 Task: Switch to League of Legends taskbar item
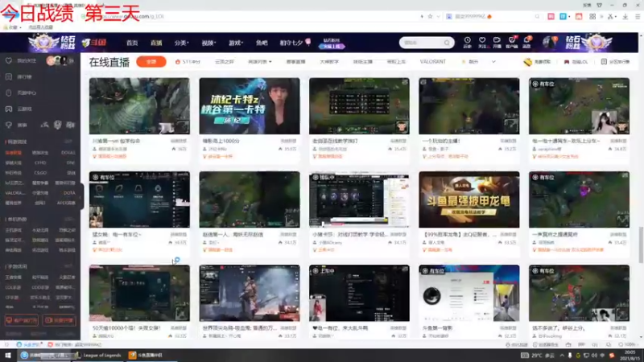[98, 355]
